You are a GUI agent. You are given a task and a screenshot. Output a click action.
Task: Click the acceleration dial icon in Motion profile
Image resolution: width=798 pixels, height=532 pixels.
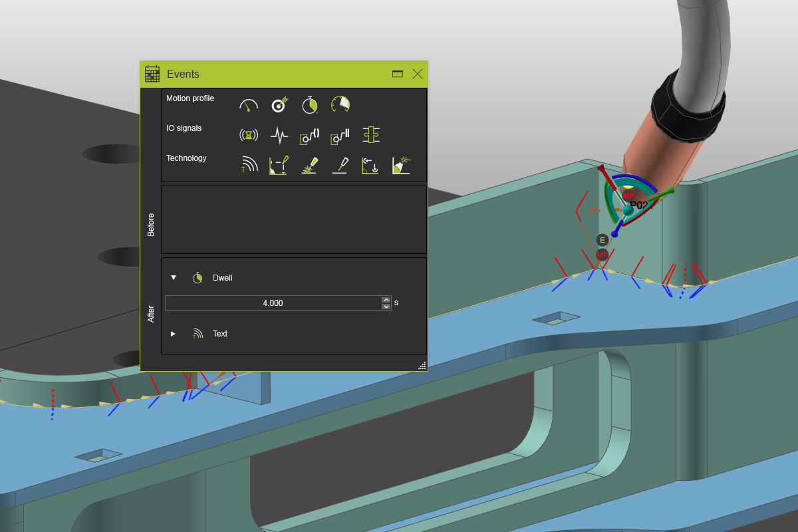pyautogui.click(x=340, y=104)
